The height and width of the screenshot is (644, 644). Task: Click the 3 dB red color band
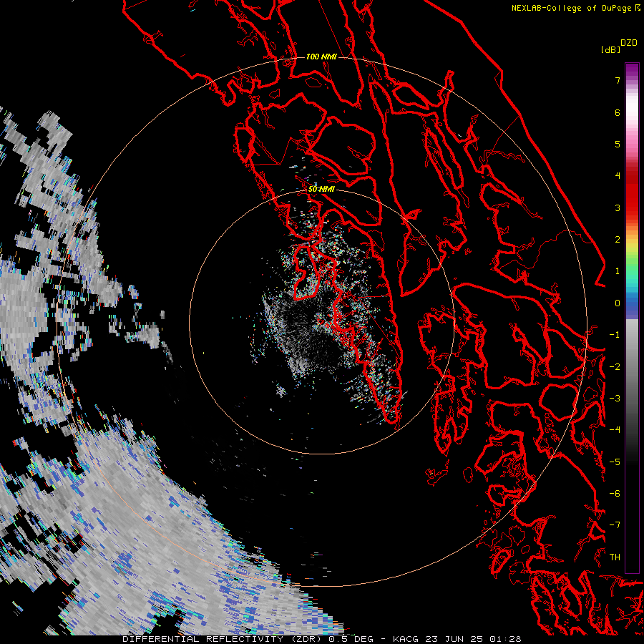(632, 208)
